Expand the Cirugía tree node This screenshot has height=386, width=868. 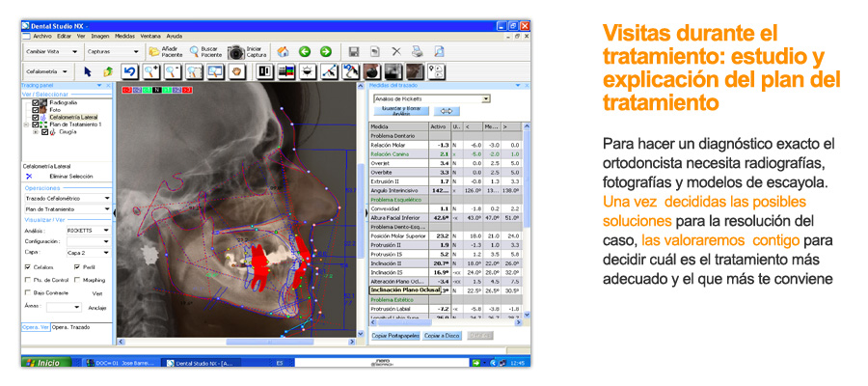click(36, 132)
